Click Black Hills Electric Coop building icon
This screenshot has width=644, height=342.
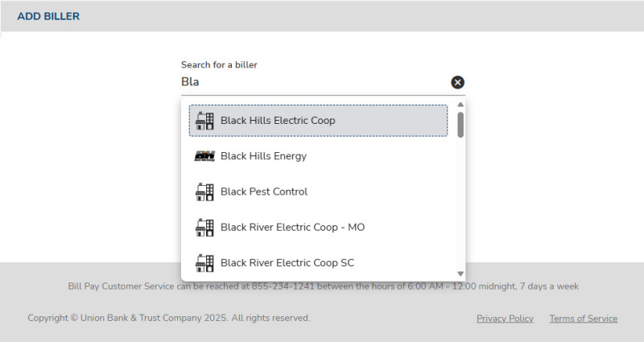point(204,121)
